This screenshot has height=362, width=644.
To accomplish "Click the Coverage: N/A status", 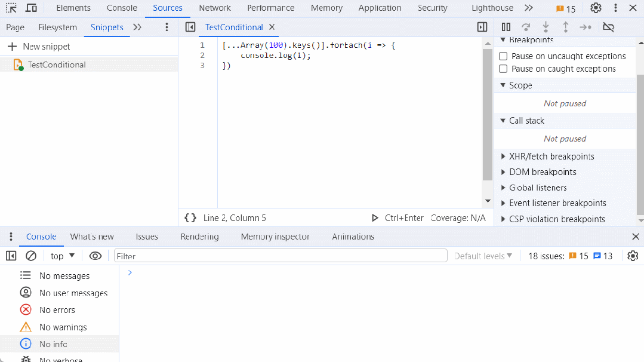I will click(x=458, y=218).
